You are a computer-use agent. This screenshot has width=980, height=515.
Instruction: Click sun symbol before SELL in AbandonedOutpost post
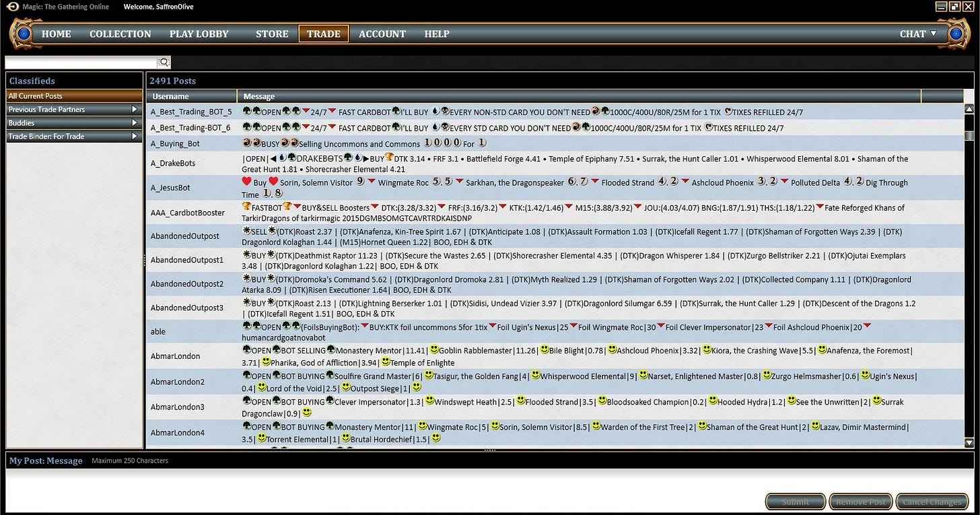(246, 230)
